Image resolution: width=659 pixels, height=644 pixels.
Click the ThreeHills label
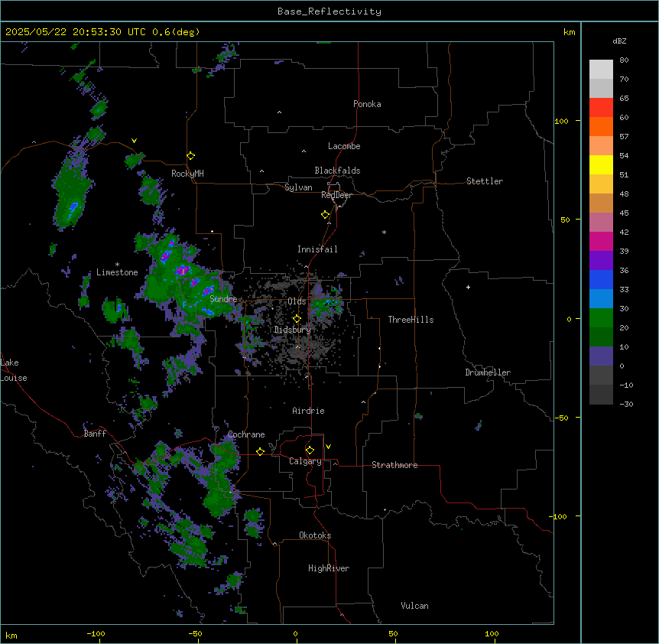click(x=411, y=320)
